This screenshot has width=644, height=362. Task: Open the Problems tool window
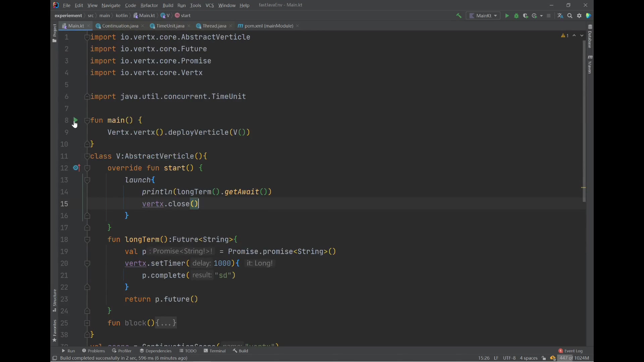coord(94,351)
